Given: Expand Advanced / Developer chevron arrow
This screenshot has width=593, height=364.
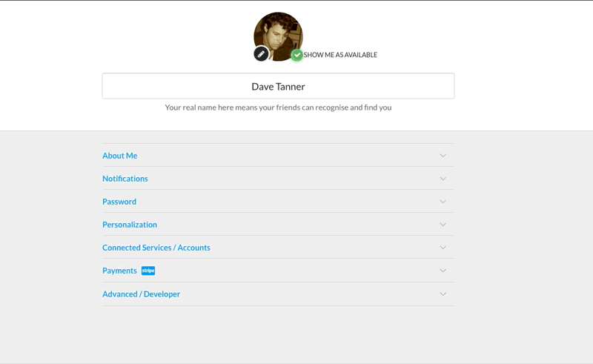Looking at the screenshot, I should point(443,294).
